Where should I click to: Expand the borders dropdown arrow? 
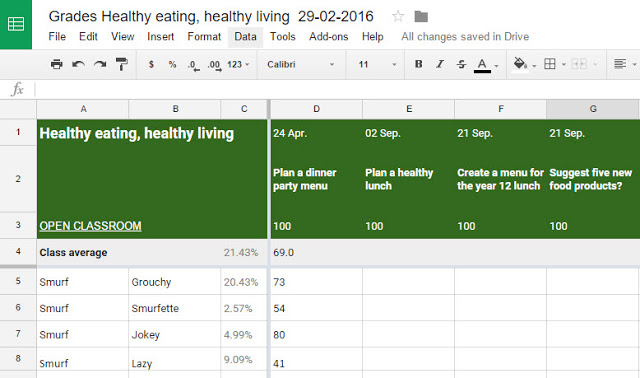564,64
